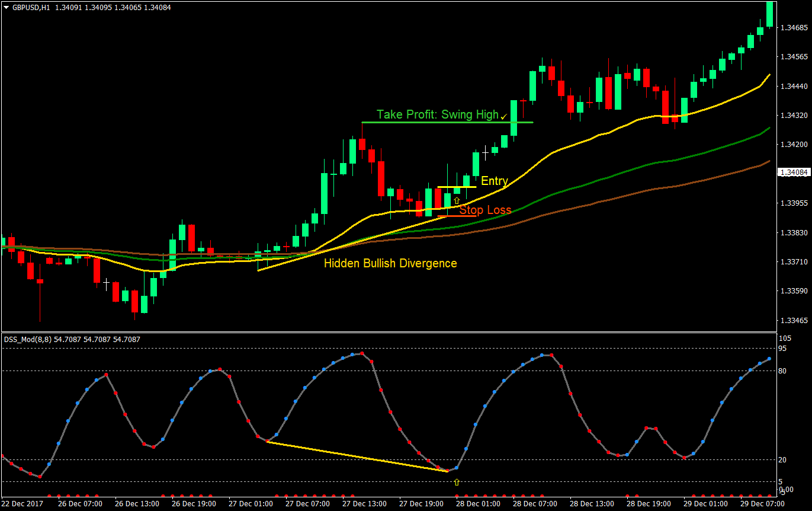Select the 1.34320 price axis label
The image size is (812, 511).
[794, 115]
